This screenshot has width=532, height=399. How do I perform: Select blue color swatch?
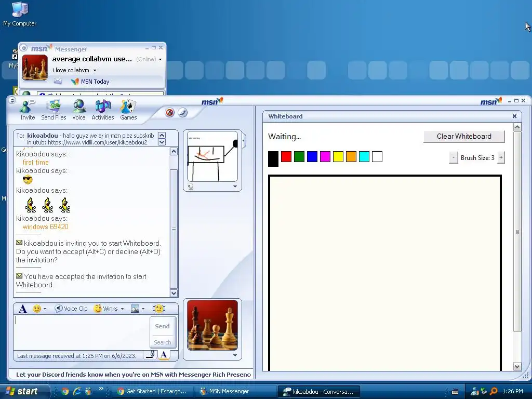coord(312,156)
